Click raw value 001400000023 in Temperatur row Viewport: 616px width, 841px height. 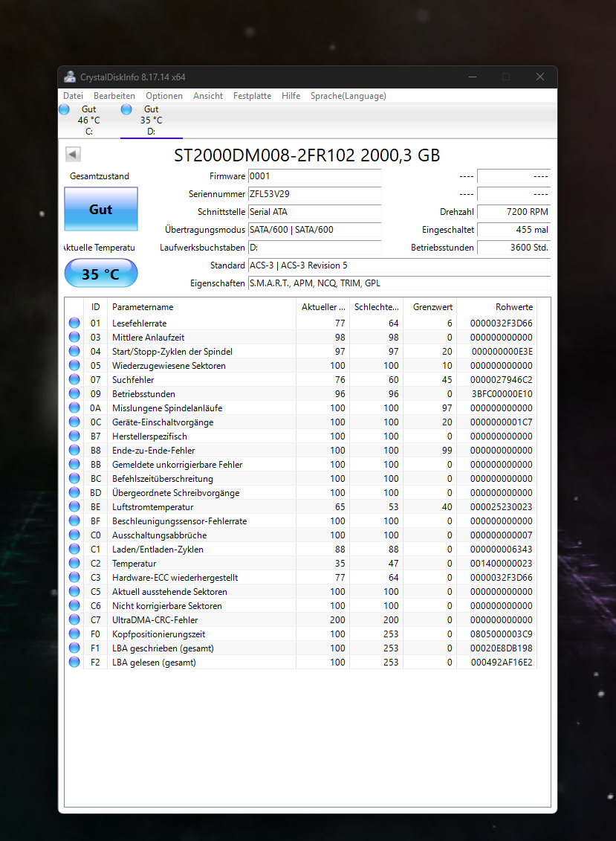(502, 563)
